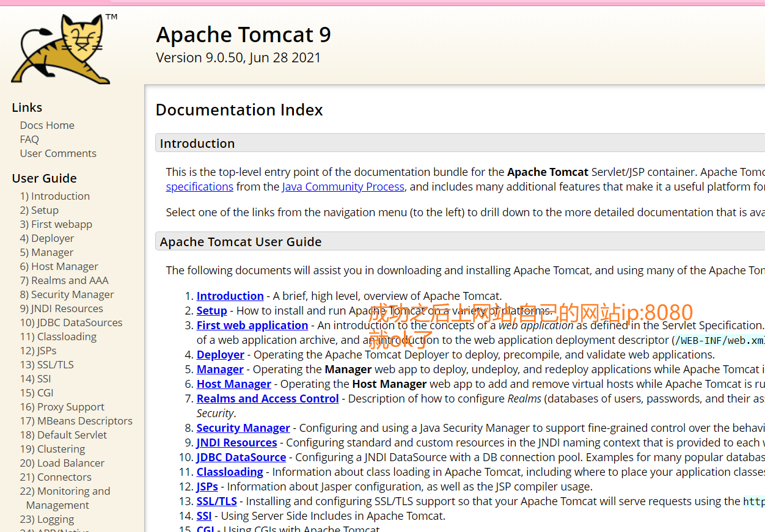The width and height of the screenshot is (765, 532).
Task: Open '7) Realms and AAA' sidebar link
Action: 64,280
